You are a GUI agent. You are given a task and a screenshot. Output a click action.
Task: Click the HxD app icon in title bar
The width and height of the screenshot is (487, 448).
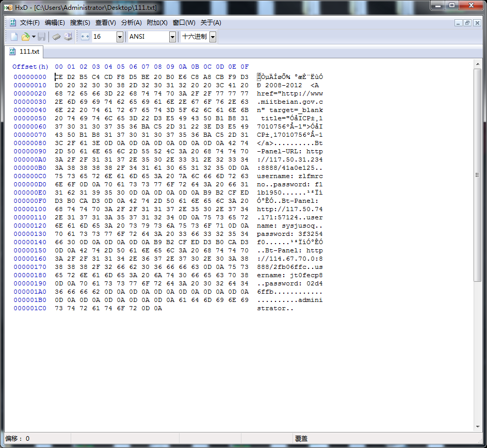pos(8,7)
